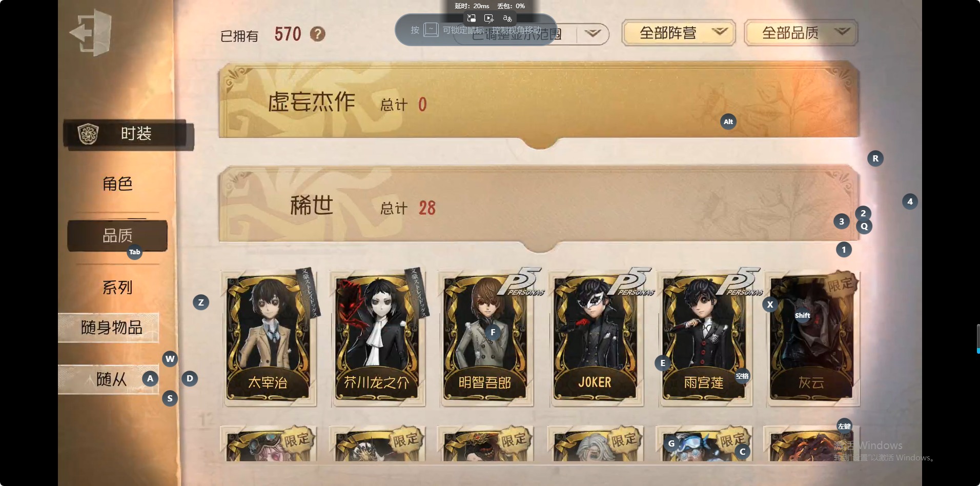Click the shield emblem beside 时装

88,134
